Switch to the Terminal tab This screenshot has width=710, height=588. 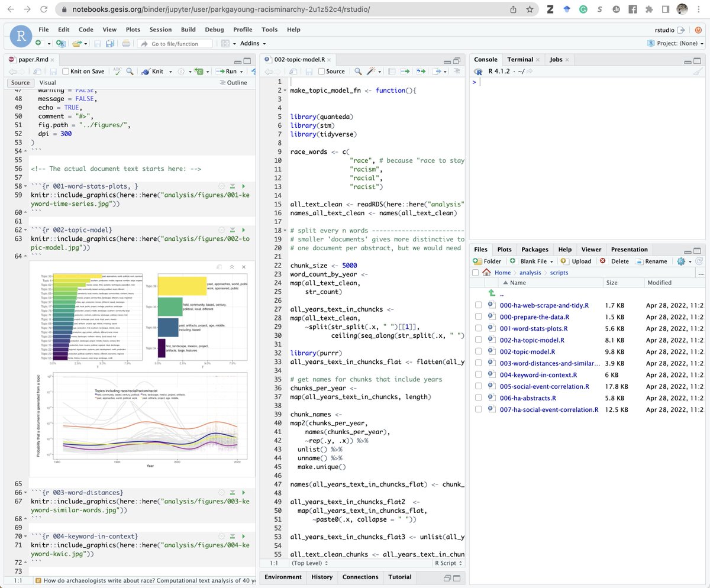pyautogui.click(x=520, y=59)
